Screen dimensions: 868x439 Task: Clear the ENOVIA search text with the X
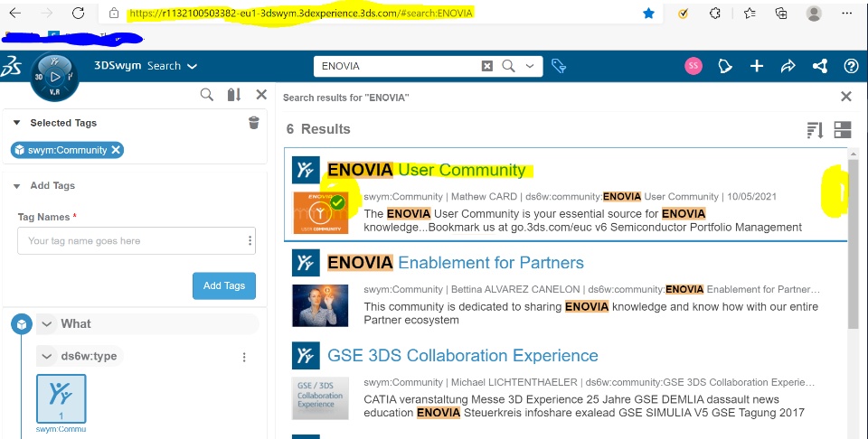486,66
